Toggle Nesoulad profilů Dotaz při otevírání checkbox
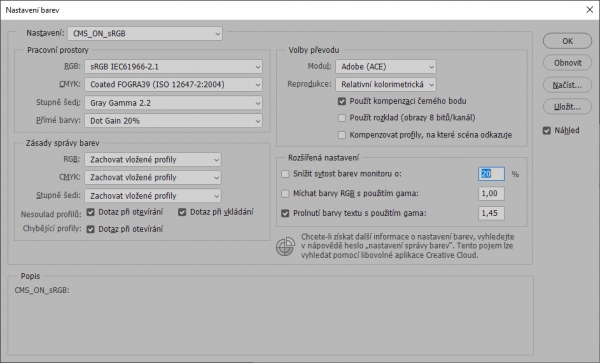Viewport: 600px width, 363px height. pos(90,212)
